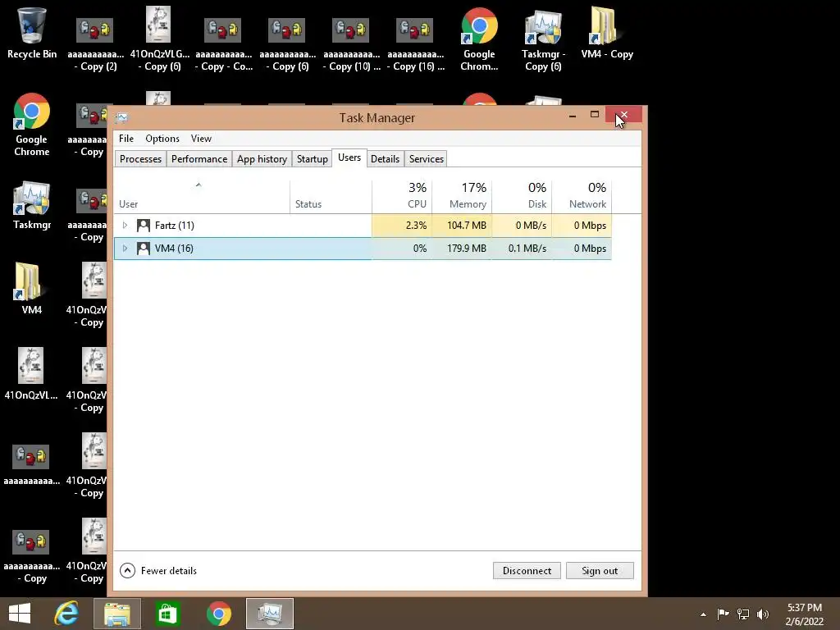The image size is (840, 630).
Task: Switch to the Processes tab
Action: (x=140, y=159)
